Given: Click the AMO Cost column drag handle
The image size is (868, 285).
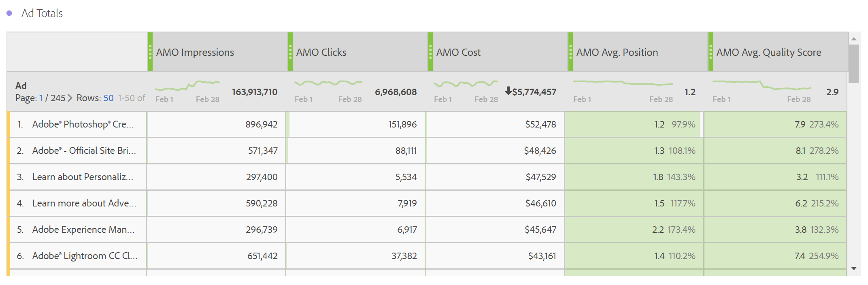Looking at the screenshot, I should [430, 52].
